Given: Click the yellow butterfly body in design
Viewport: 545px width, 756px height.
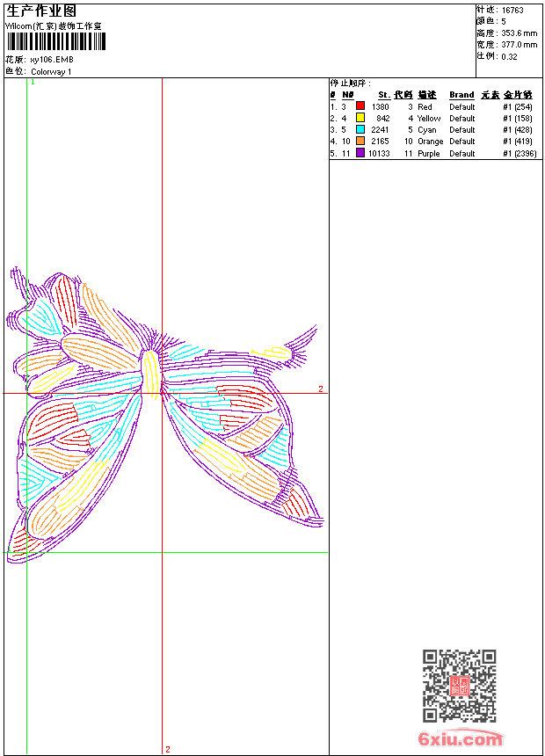Looking at the screenshot, I should 151,374.
